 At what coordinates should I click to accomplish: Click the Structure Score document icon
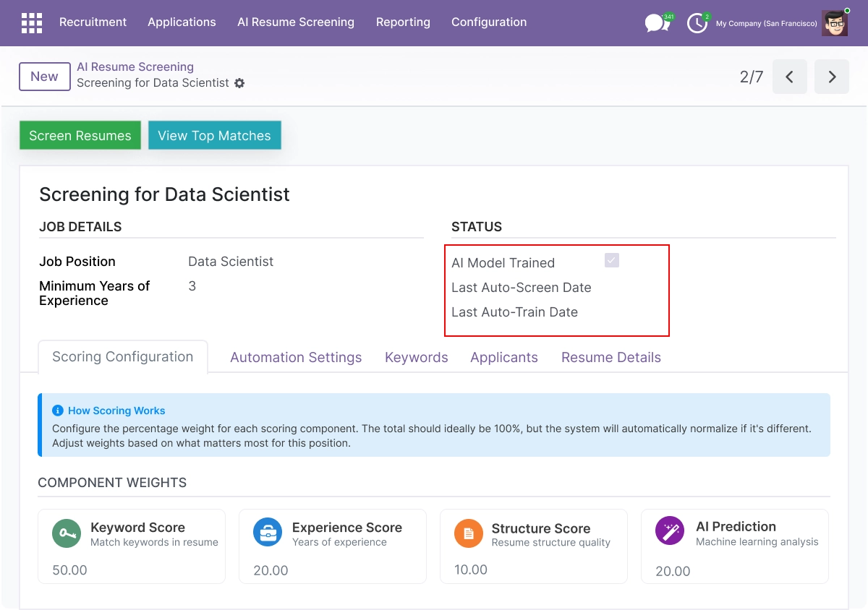tap(469, 534)
